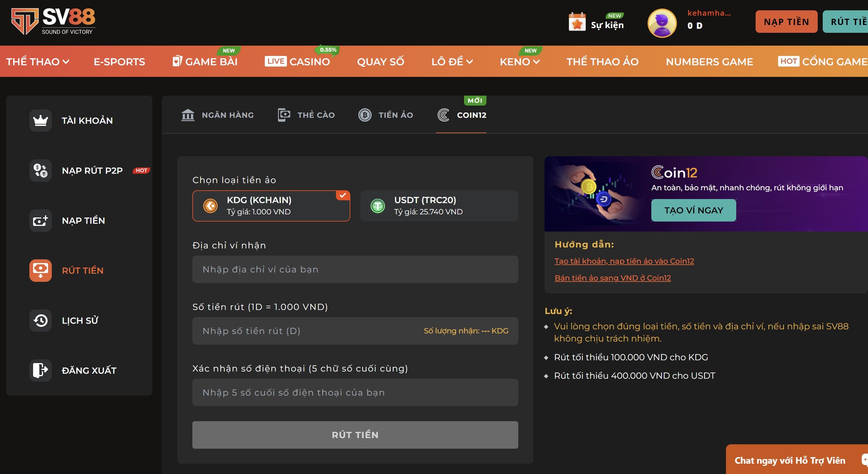Click the SV88 logo

pos(53,21)
